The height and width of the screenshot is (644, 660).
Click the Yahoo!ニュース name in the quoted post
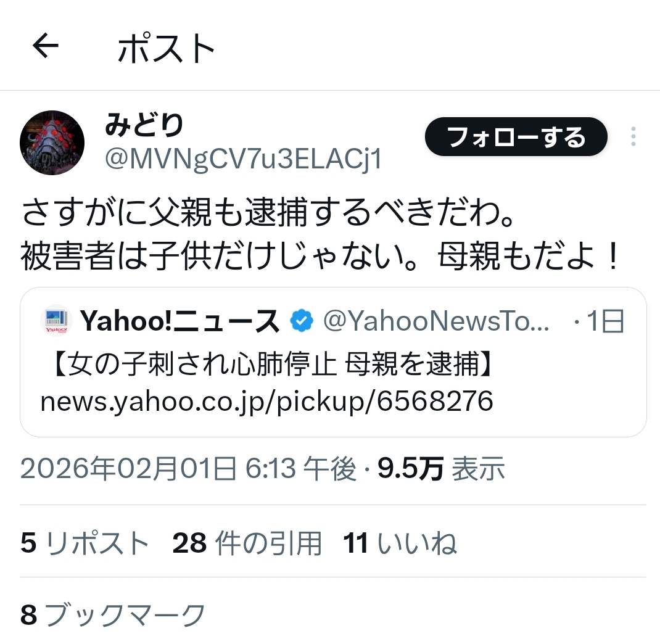[179, 321]
